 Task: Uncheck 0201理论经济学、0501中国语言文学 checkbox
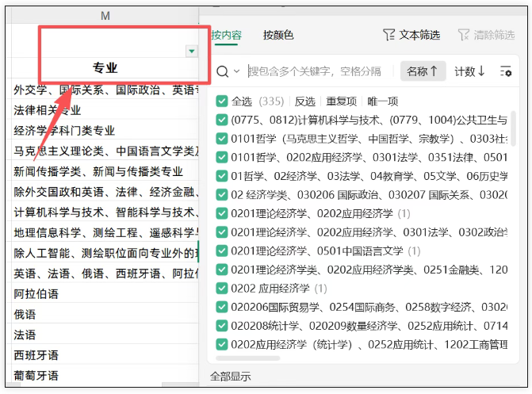pos(222,251)
